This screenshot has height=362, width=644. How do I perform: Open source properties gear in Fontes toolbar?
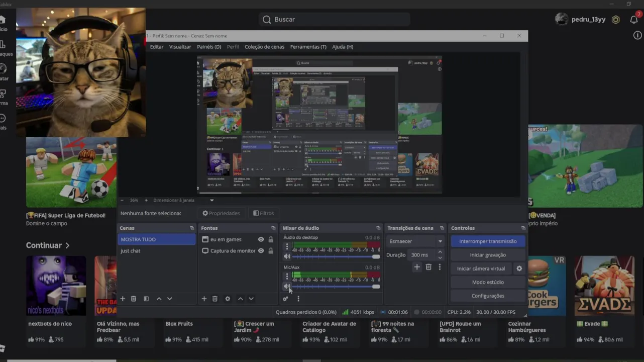point(228,299)
